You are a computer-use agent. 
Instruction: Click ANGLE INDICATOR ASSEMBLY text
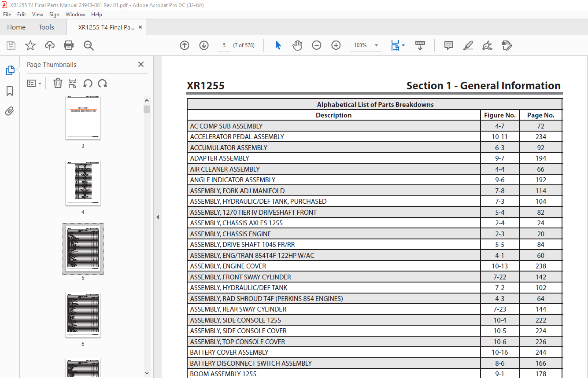(x=233, y=180)
